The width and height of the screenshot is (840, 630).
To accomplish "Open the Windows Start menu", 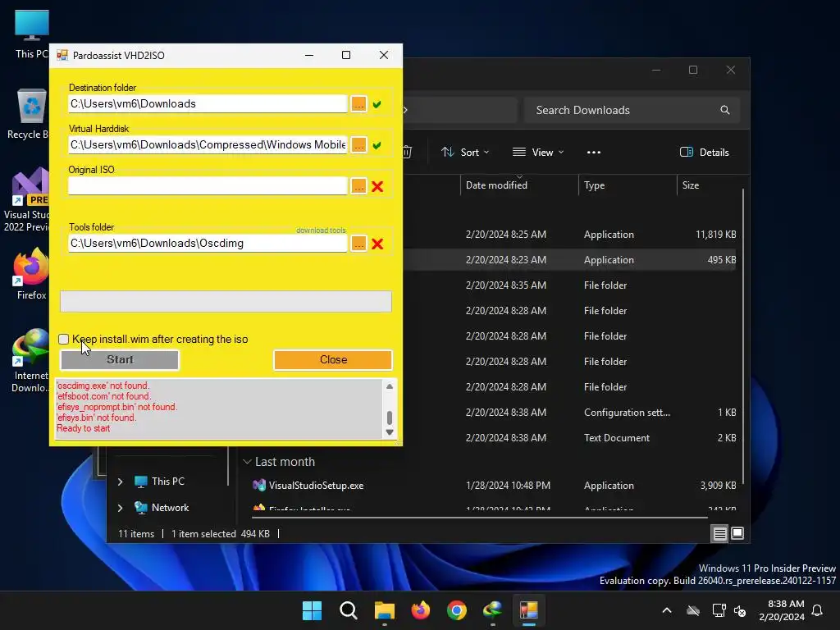I will (x=312, y=610).
